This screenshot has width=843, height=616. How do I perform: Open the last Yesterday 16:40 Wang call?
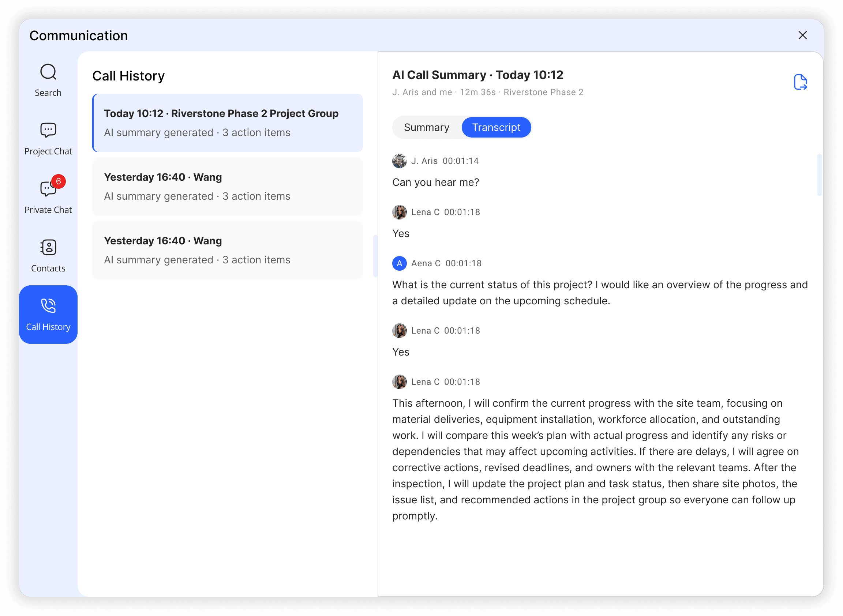(x=228, y=251)
